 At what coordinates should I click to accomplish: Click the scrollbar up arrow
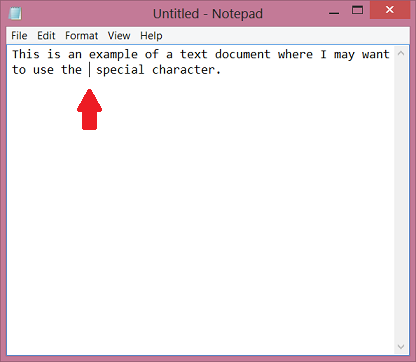click(x=401, y=53)
